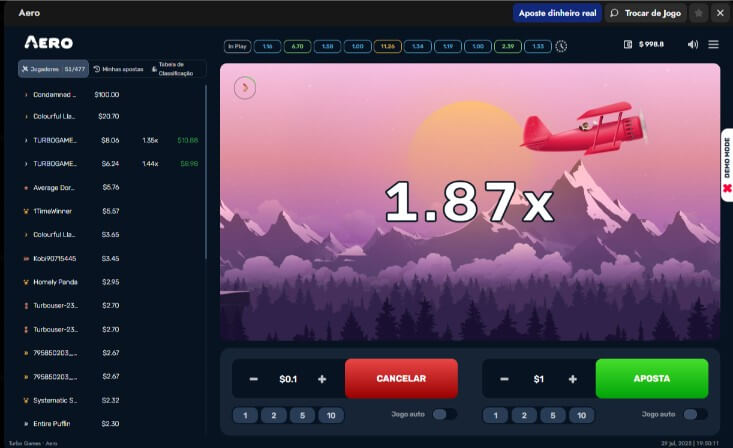Switch to Minhas apostas tab
Screen dimensions: 733x448
click(x=118, y=69)
